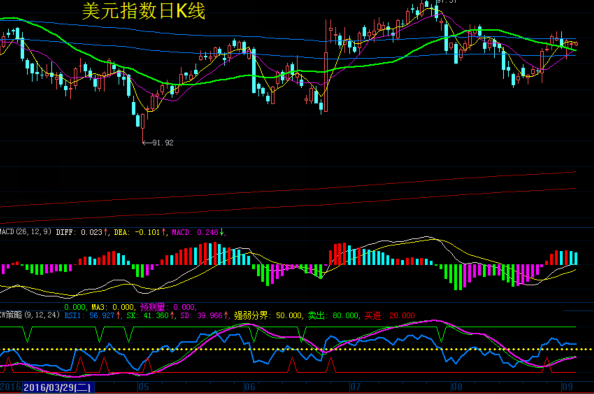Click the green down arrow after MACD value

[x=222, y=232]
